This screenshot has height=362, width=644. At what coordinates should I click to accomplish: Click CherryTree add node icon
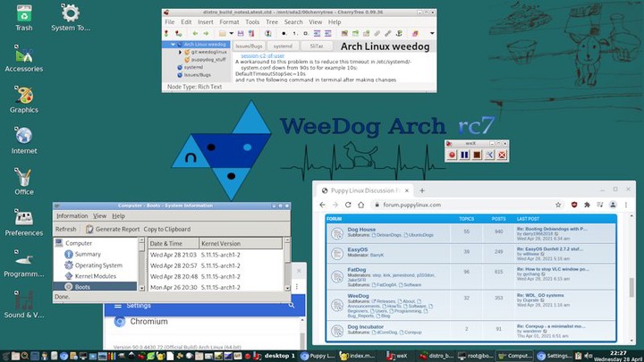[166, 33]
